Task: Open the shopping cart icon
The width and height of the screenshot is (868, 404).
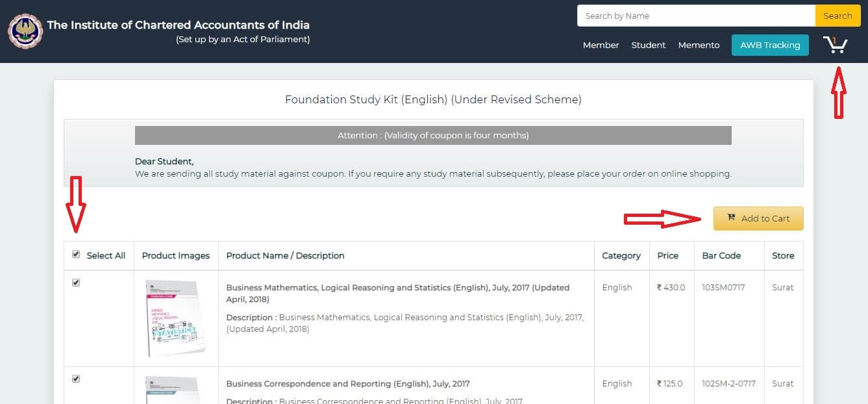Action: point(835,45)
